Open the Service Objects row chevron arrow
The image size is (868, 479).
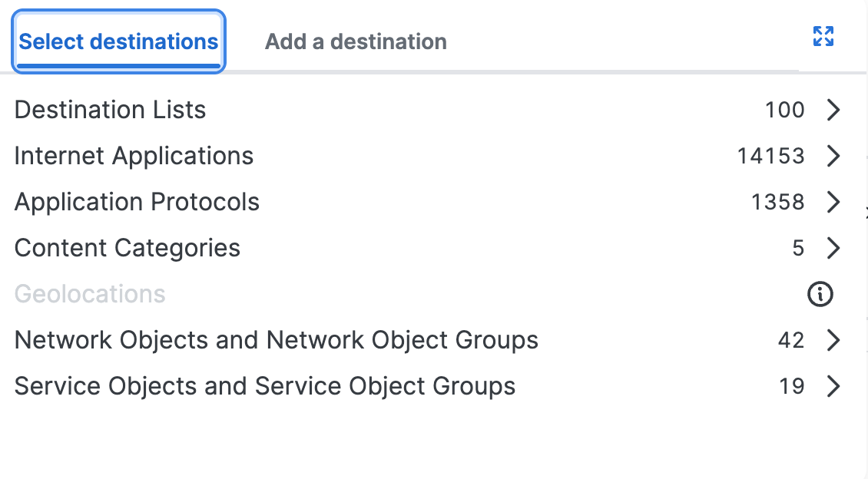pos(833,386)
